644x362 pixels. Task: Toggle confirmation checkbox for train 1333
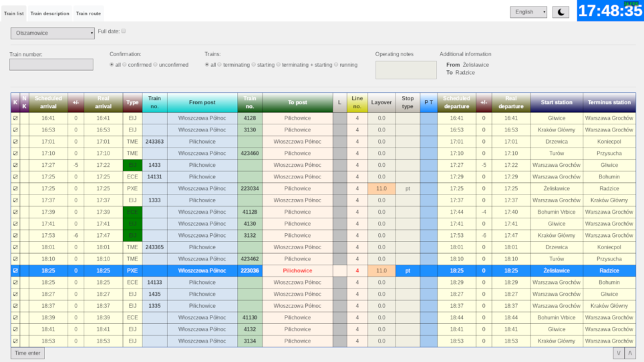pyautogui.click(x=15, y=200)
